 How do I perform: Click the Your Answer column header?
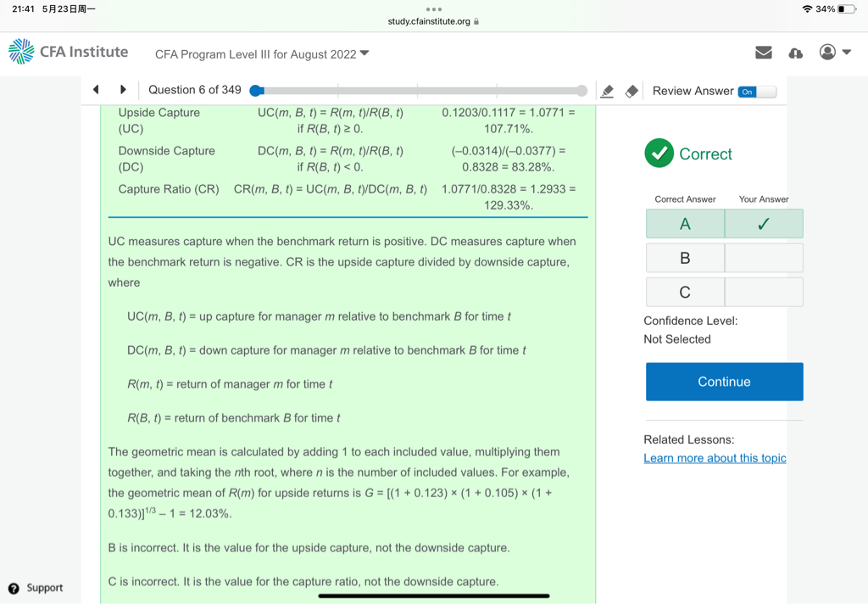coord(764,199)
